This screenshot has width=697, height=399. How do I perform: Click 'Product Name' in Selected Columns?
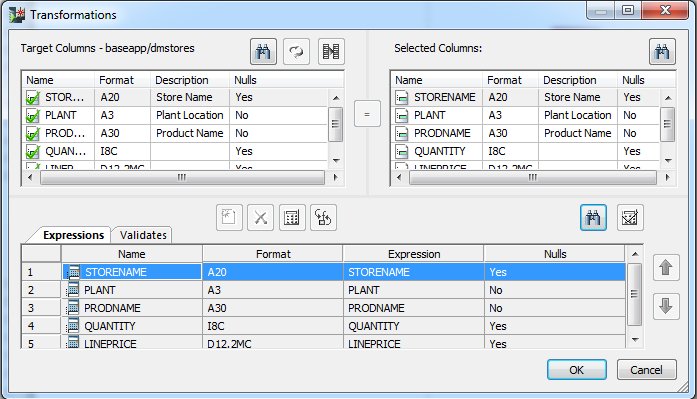[x=577, y=133]
